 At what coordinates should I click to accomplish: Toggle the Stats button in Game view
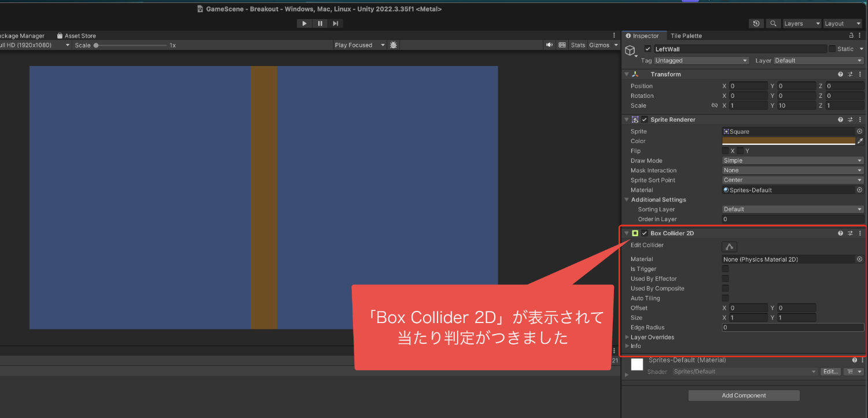578,45
